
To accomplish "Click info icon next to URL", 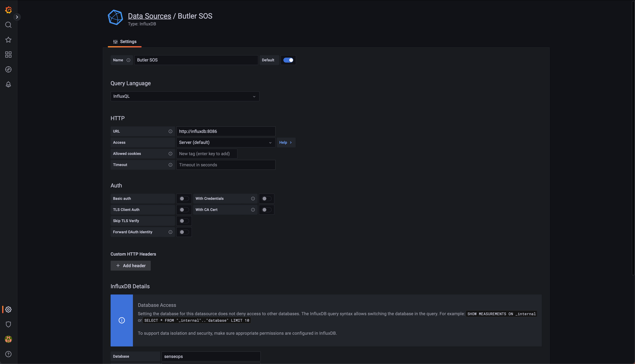I will point(170,132).
